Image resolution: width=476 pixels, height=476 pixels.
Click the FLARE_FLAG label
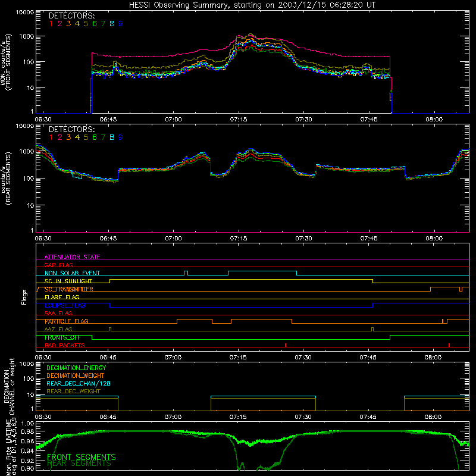click(x=62, y=297)
